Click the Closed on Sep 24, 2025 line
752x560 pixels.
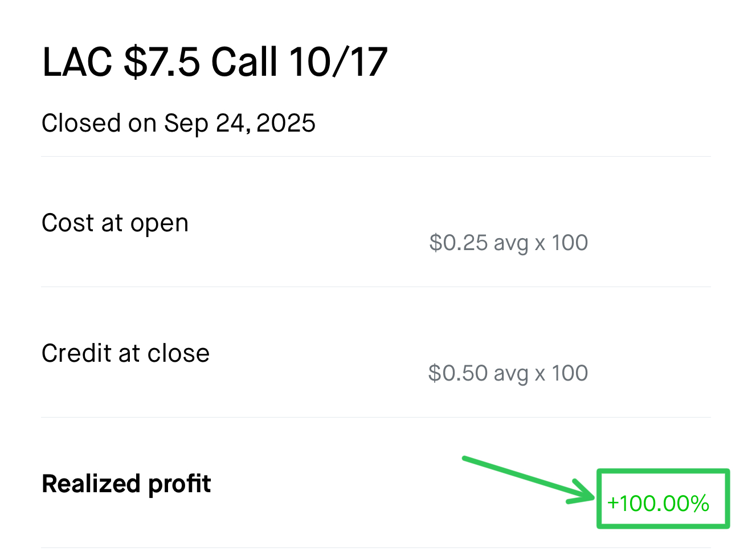178,123
